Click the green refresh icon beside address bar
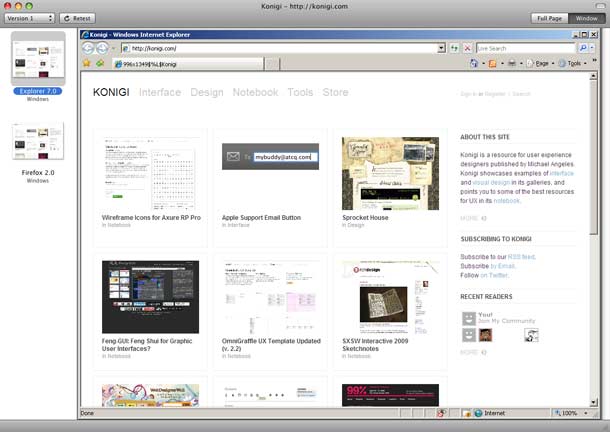The height and width of the screenshot is (432, 610). click(454, 48)
